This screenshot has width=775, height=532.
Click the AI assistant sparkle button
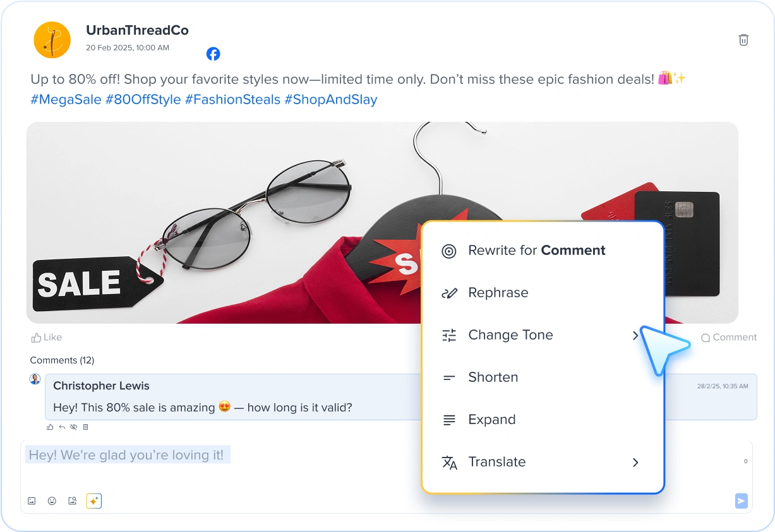tap(93, 501)
